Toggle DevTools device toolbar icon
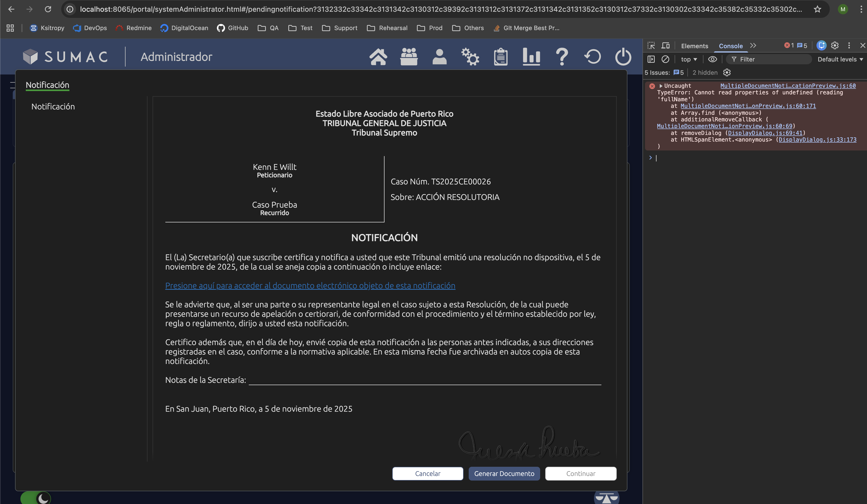 click(665, 46)
